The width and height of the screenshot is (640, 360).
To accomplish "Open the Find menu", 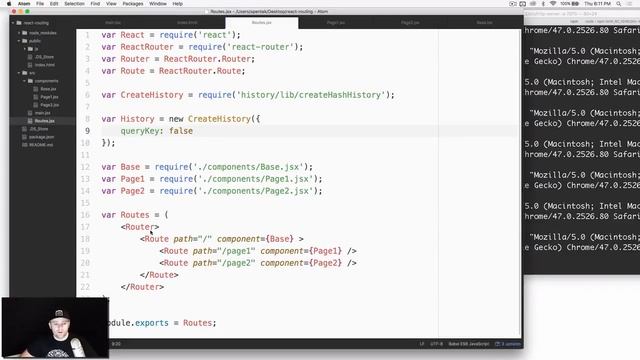I will pyautogui.click(x=95, y=4).
